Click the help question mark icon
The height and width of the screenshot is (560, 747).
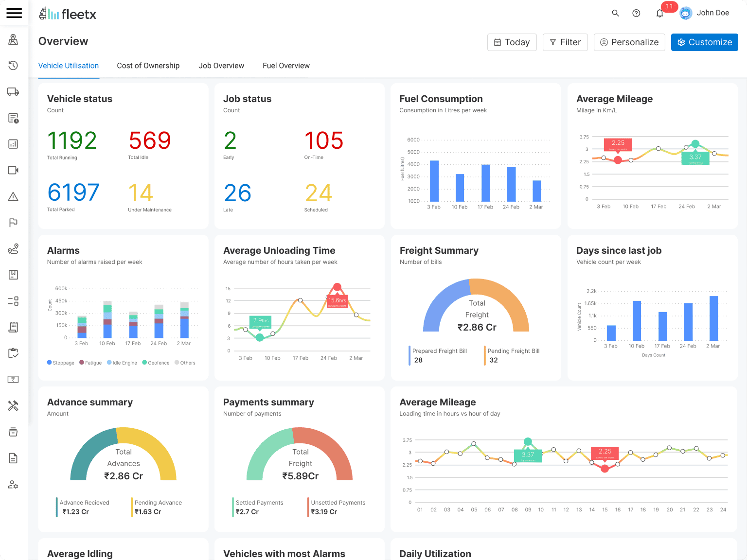[x=636, y=13]
